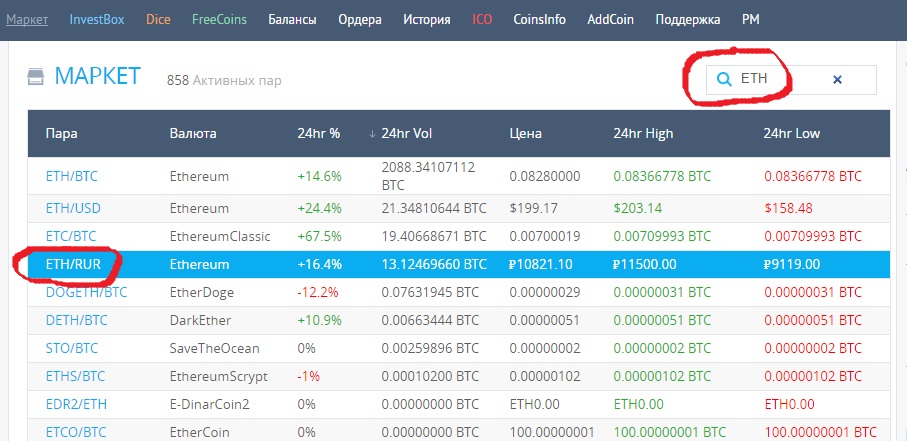Click the SaveTheOcean currency name
This screenshot has width=907, height=441.
[215, 348]
